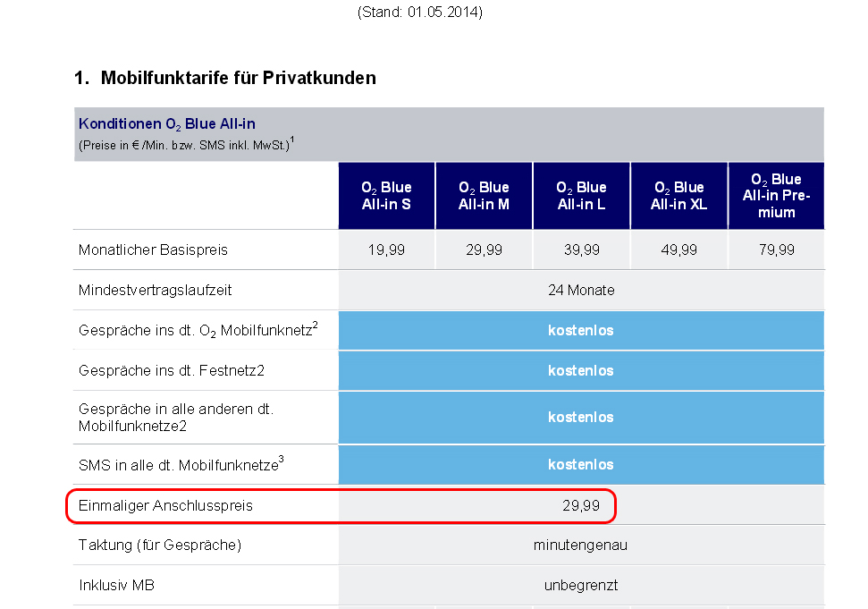Click the 'O2 Blue All-in XL' column header
868x609 pixels.
click(678, 196)
